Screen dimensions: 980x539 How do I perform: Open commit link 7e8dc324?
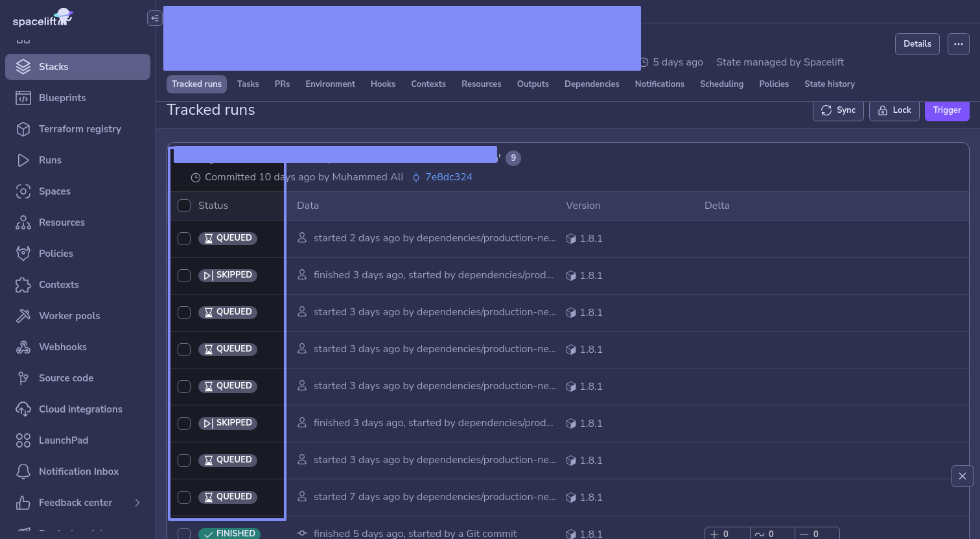tap(449, 177)
